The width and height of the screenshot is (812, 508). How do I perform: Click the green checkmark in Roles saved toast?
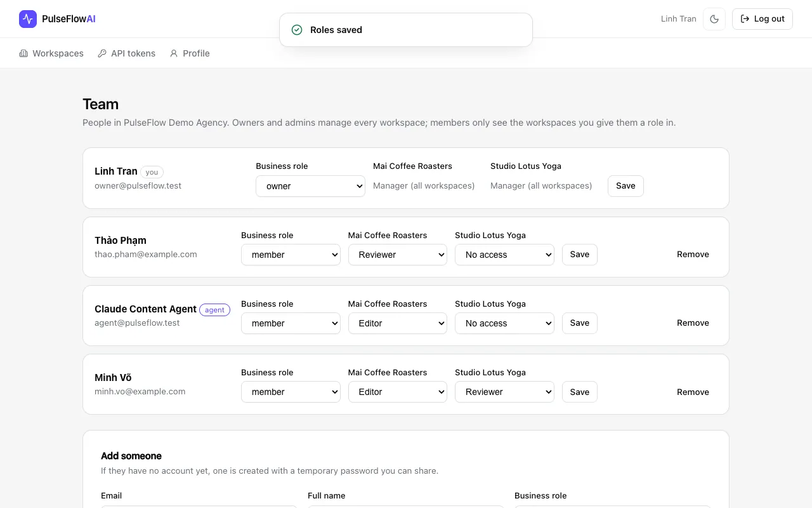point(296,30)
